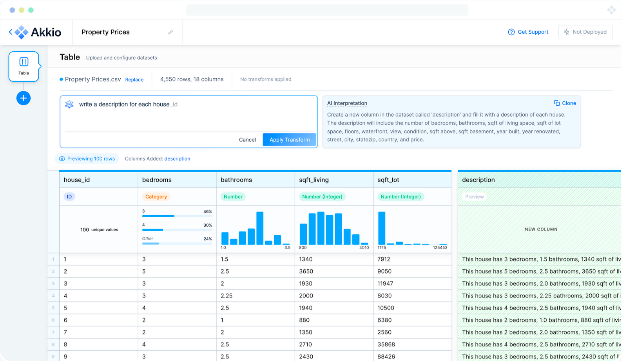Screen dimensions: 627x364
Task: Click the Preview tag under description column
Action: [x=474, y=196]
